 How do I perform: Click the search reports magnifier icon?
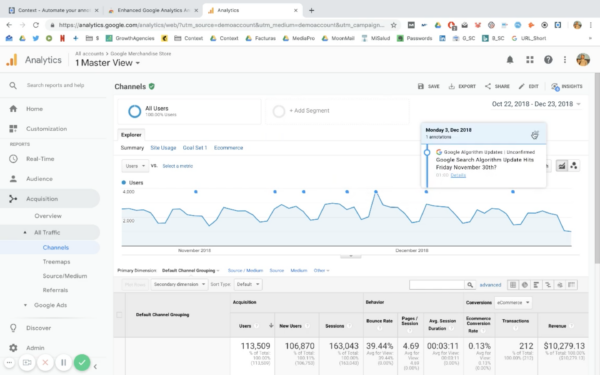click(13, 85)
